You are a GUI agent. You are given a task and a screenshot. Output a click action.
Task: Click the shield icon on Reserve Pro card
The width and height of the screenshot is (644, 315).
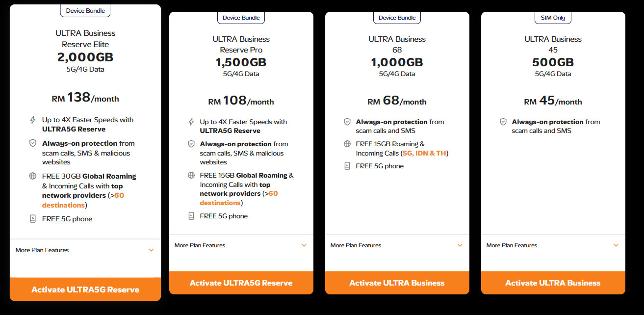tap(191, 144)
